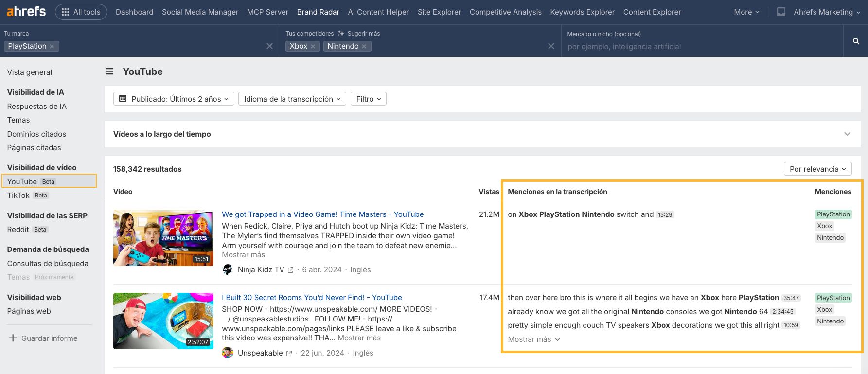Open Unspeakable channel link
Image resolution: width=868 pixels, height=374 pixels.
(x=260, y=353)
